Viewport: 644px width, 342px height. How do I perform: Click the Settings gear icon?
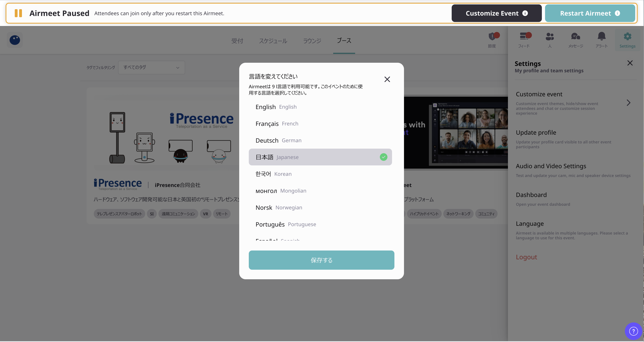(627, 37)
